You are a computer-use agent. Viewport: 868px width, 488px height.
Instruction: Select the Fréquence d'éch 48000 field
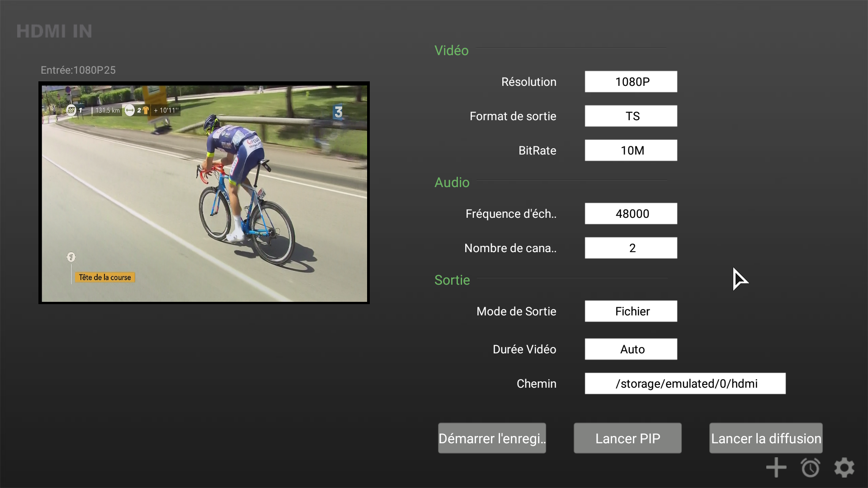pyautogui.click(x=631, y=214)
